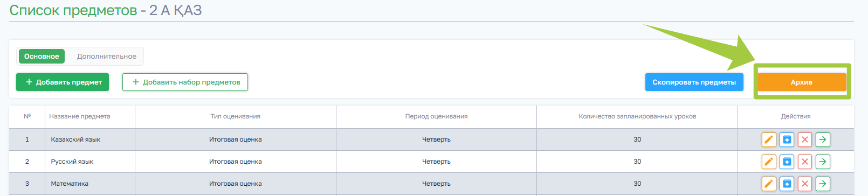Image resolution: width=868 pixels, height=196 pixels.
Task: Click Итоговая оценка in Русский язык row
Action: click(x=236, y=162)
